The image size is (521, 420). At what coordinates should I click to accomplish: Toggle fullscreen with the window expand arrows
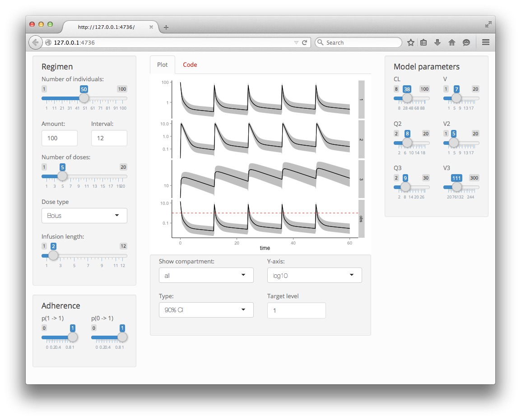click(x=488, y=24)
